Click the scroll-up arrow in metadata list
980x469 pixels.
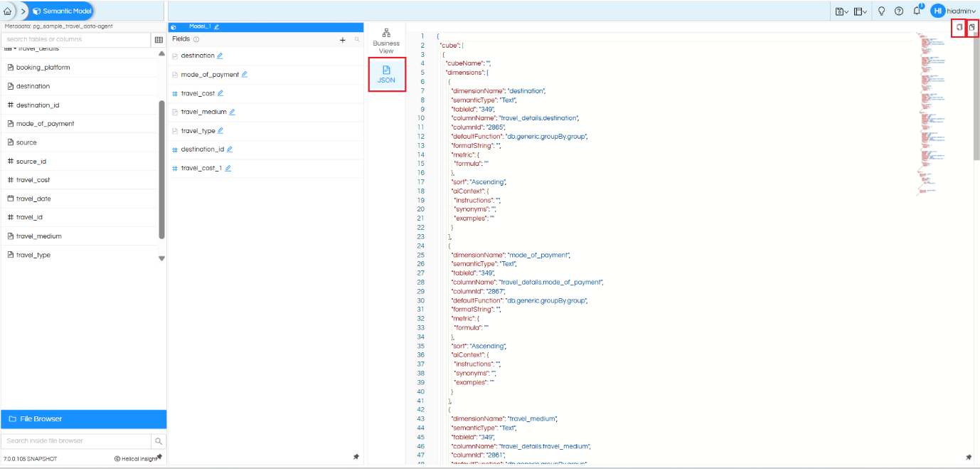click(162, 55)
